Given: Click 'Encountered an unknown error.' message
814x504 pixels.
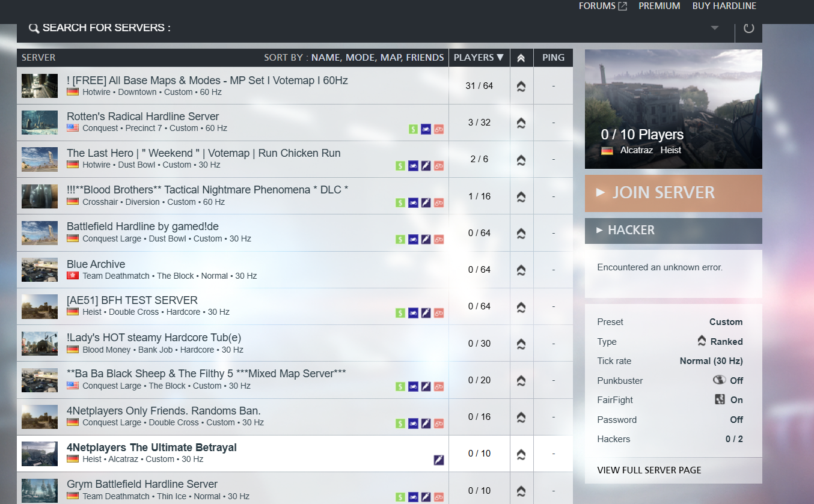Looking at the screenshot, I should [x=659, y=267].
